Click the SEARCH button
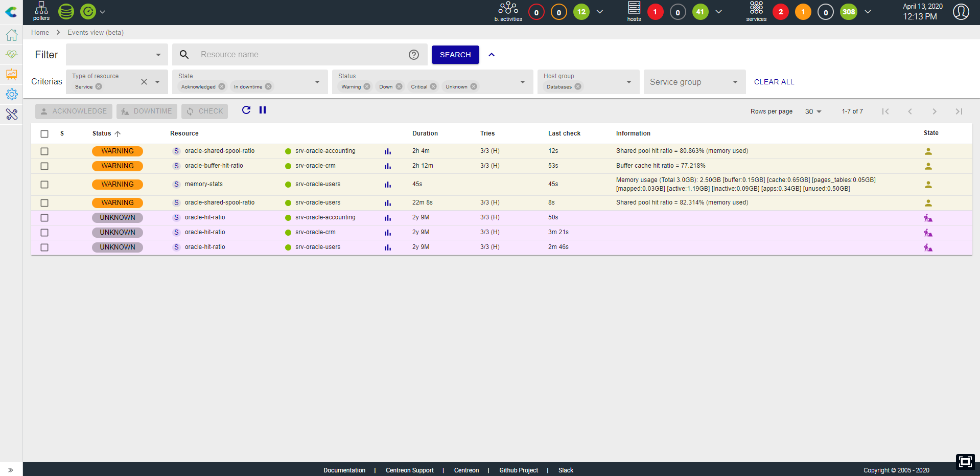Image resolution: width=980 pixels, height=476 pixels. coord(455,55)
